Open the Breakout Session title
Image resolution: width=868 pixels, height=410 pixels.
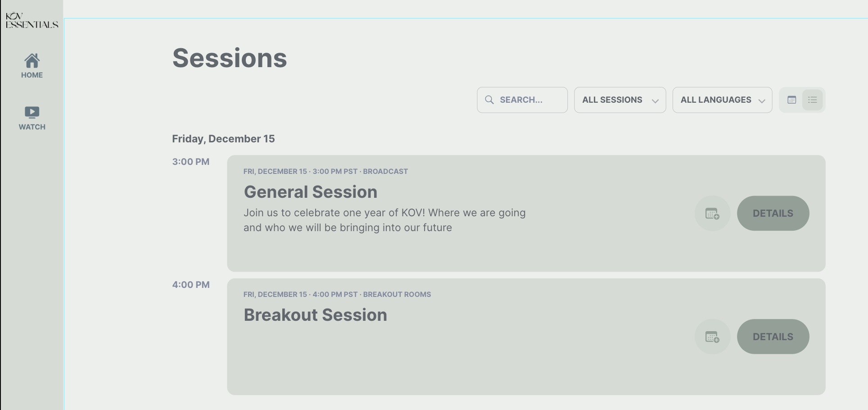coord(315,315)
